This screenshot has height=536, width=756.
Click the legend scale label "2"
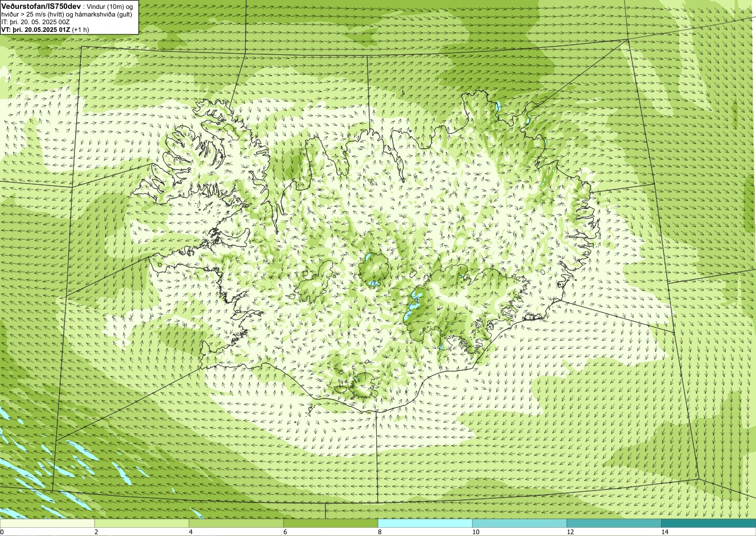pyautogui.click(x=96, y=532)
